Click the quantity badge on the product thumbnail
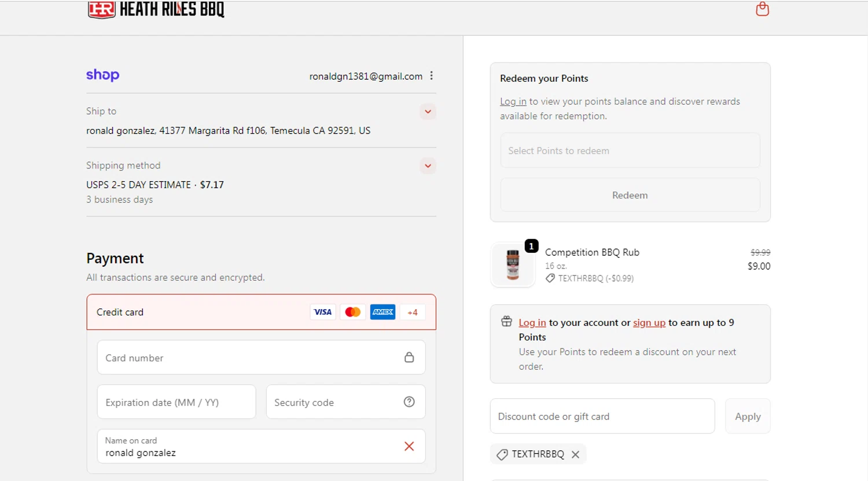Image resolution: width=868 pixels, height=481 pixels. (531, 246)
